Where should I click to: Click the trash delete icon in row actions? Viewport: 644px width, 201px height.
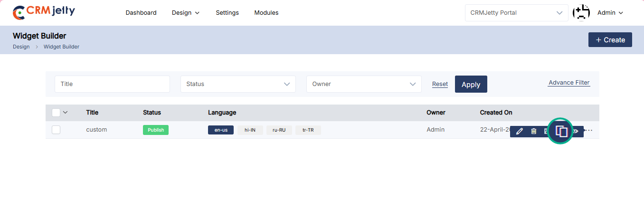point(533,131)
